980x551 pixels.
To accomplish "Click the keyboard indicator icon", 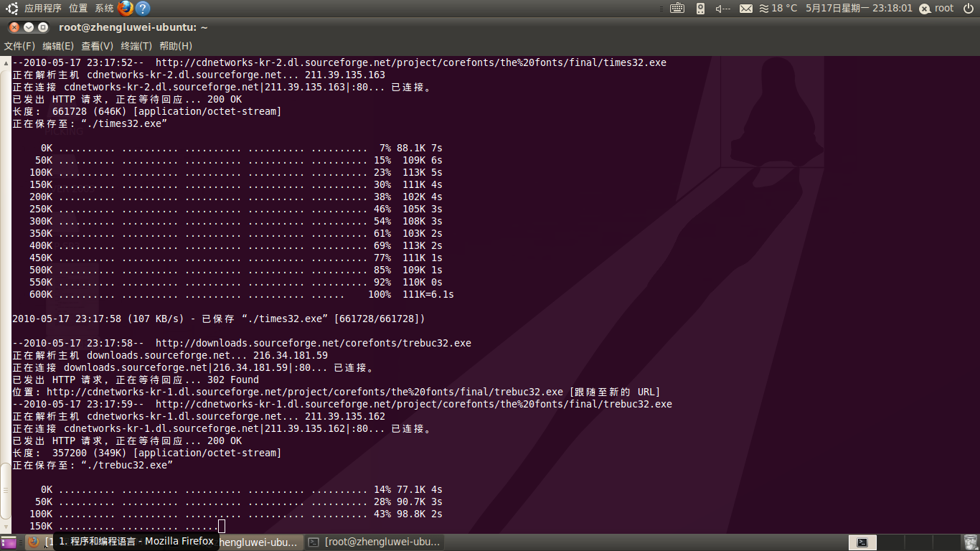I will pyautogui.click(x=677, y=9).
